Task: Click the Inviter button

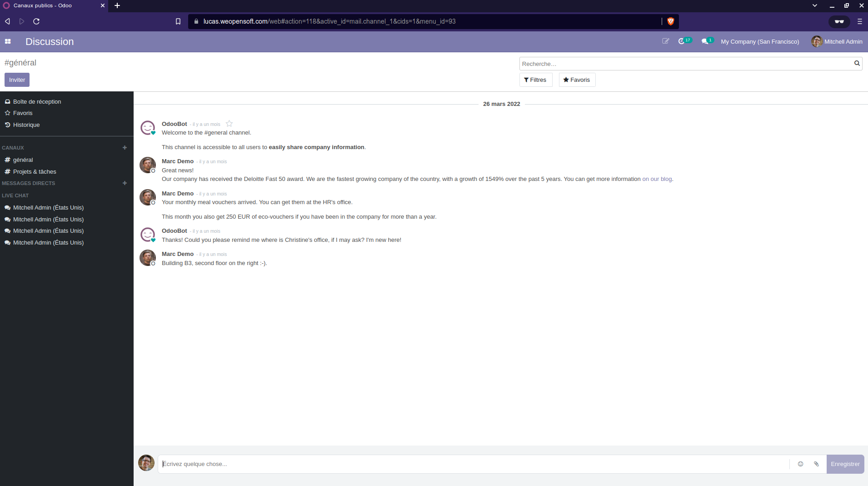Action: pyautogui.click(x=17, y=80)
